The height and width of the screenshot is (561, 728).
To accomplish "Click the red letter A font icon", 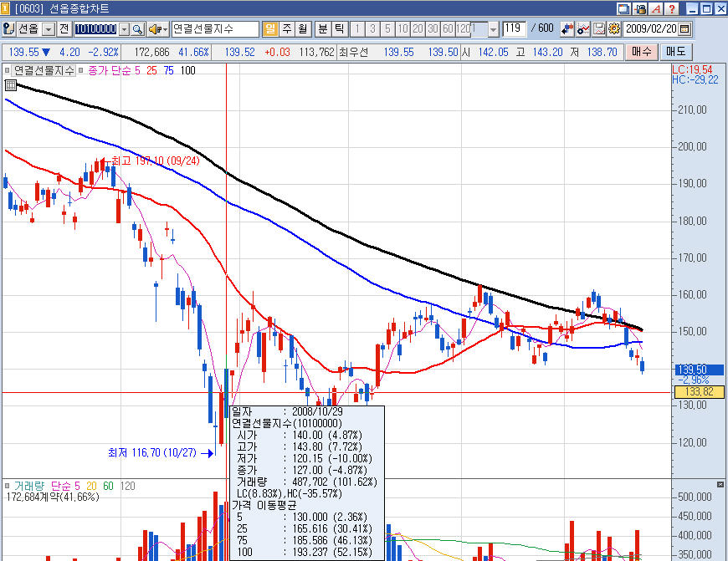I will point(656,9).
